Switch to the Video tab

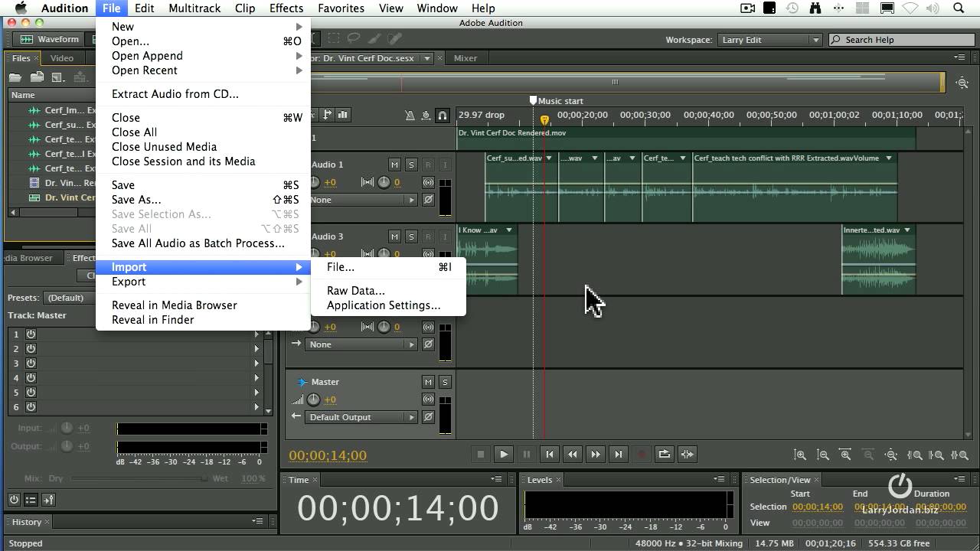(x=62, y=58)
